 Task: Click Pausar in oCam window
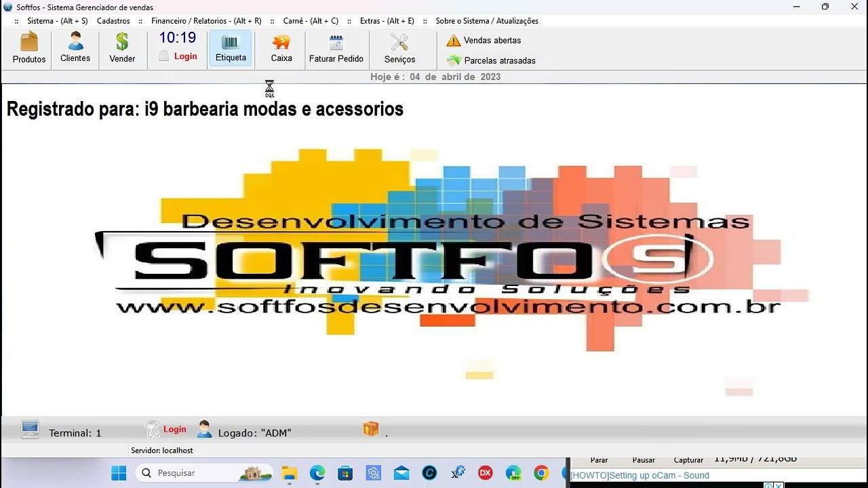click(644, 460)
